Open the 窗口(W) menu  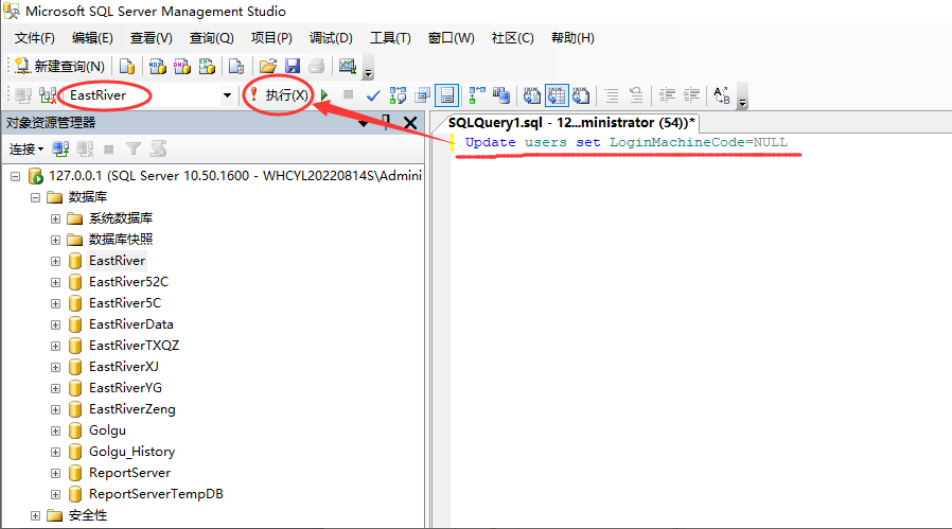coord(451,38)
